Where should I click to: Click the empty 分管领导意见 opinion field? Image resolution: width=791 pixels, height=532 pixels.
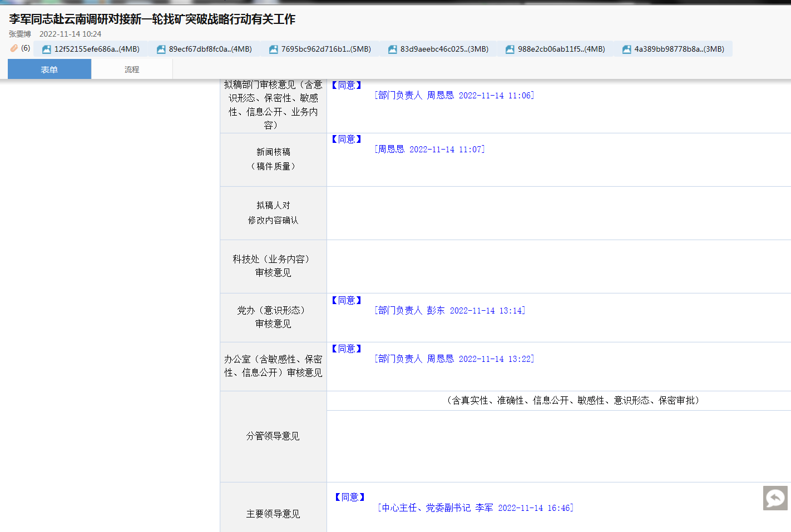558,446
